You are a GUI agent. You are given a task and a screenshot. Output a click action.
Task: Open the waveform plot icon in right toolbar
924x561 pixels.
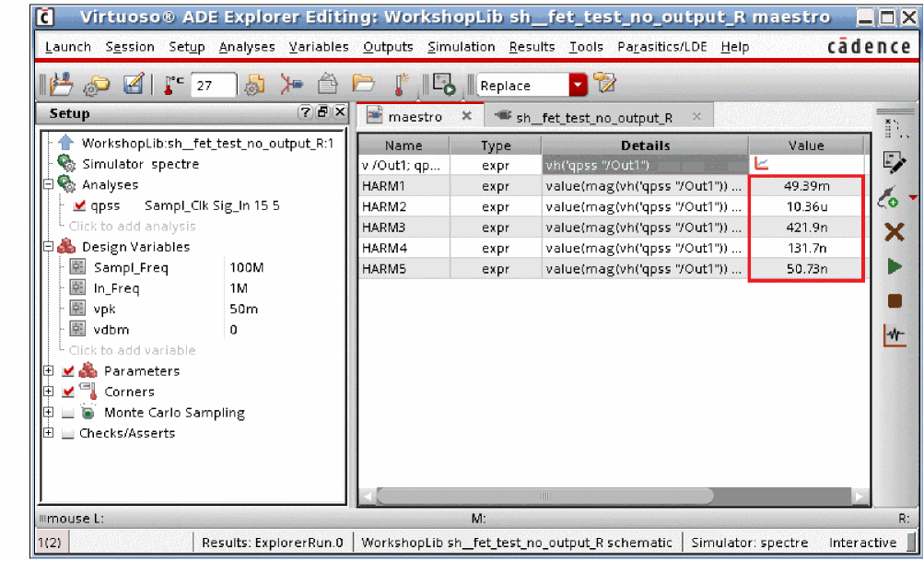click(x=894, y=335)
